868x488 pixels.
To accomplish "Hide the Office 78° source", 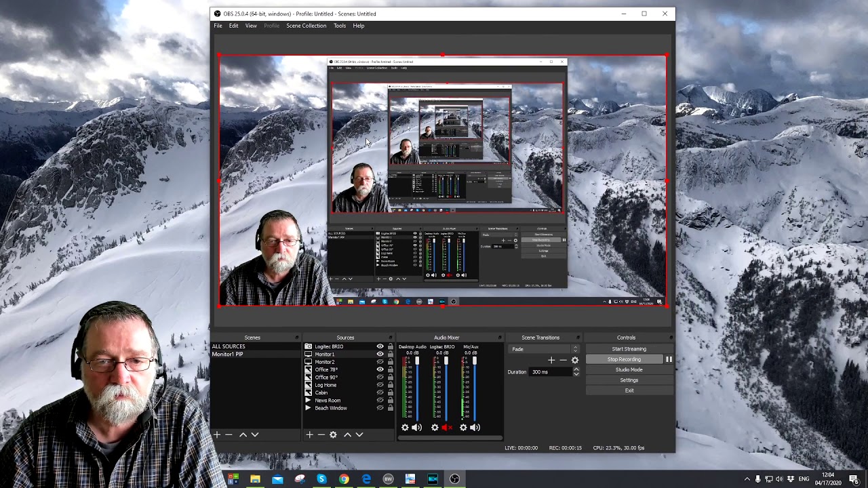I will [x=380, y=369].
